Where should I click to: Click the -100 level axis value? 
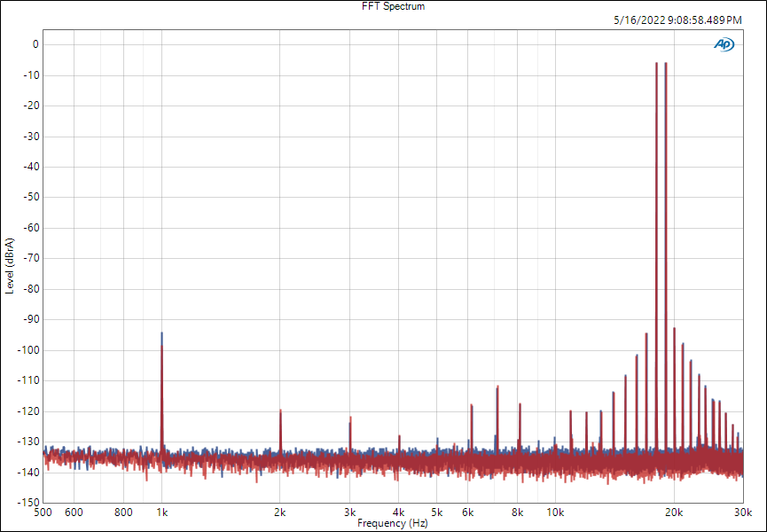[x=29, y=350]
